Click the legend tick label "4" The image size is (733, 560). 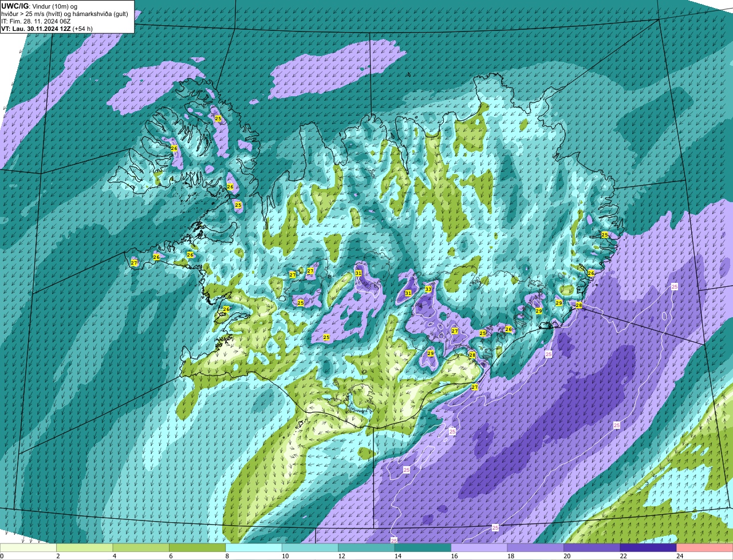pyautogui.click(x=114, y=556)
